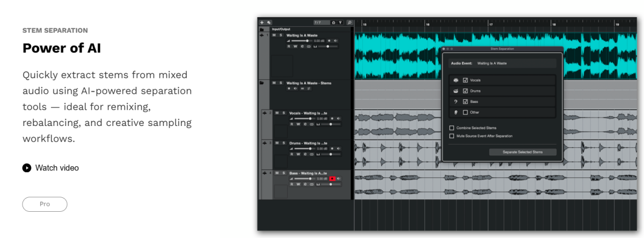Click the 7 / 7 track count field

(x=321, y=23)
